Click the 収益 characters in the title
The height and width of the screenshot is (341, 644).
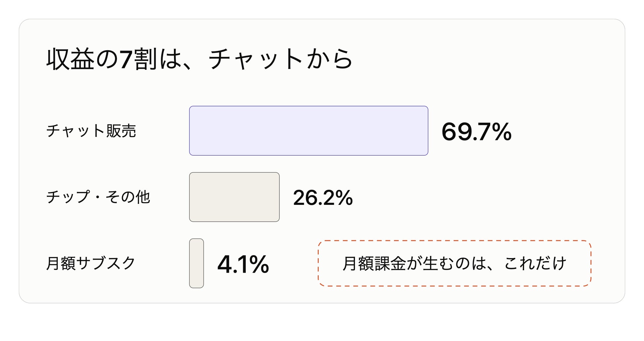tap(70, 59)
